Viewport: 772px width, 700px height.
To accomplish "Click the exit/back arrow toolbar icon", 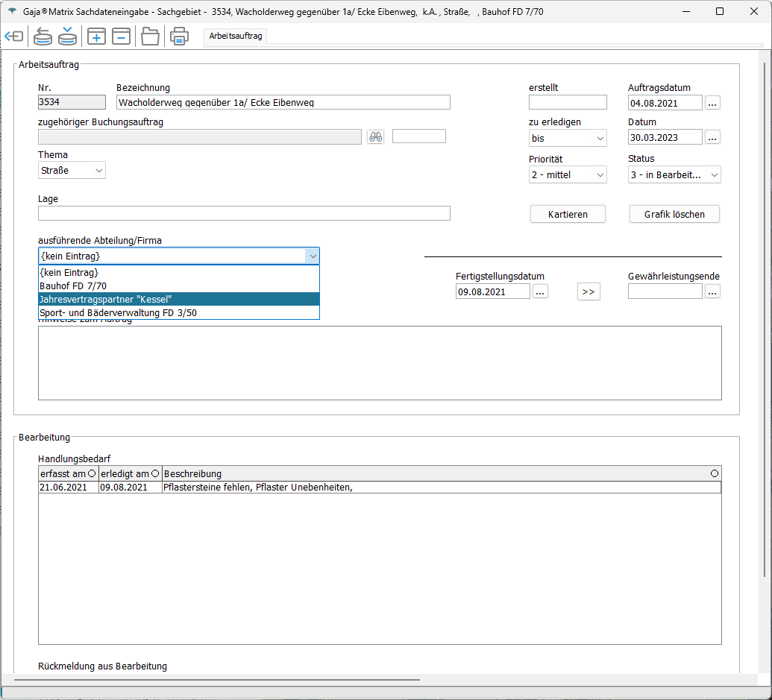I will [x=13, y=36].
